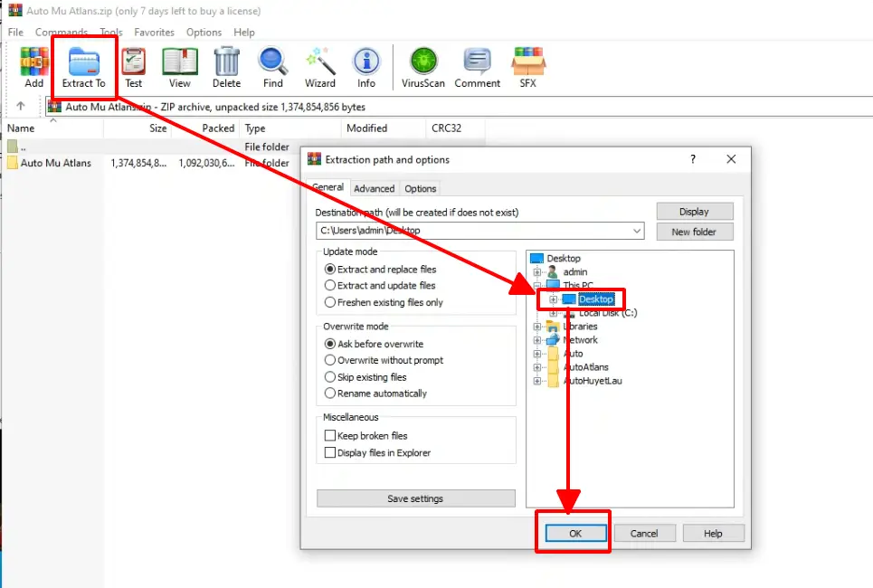Click the Save settings button
The width and height of the screenshot is (873, 588).
(x=415, y=498)
